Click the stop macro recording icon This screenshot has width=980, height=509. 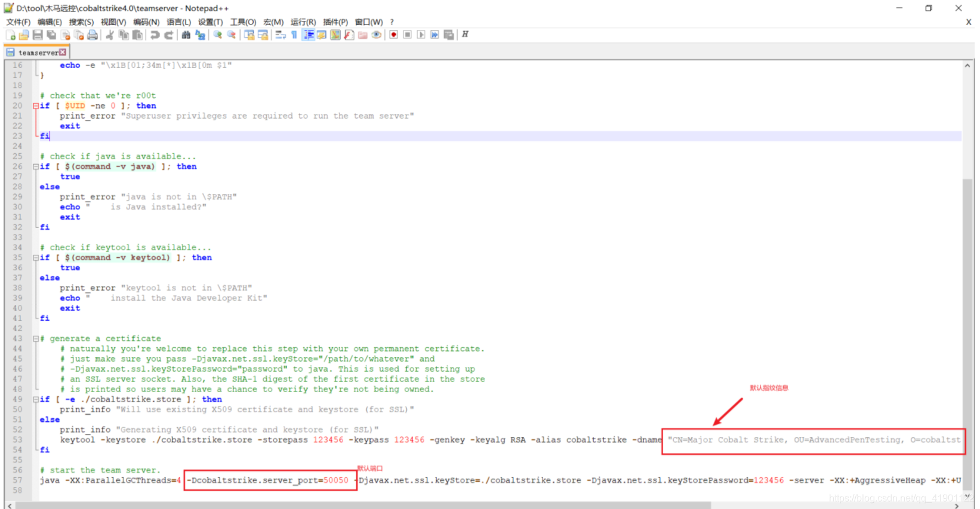(x=408, y=35)
